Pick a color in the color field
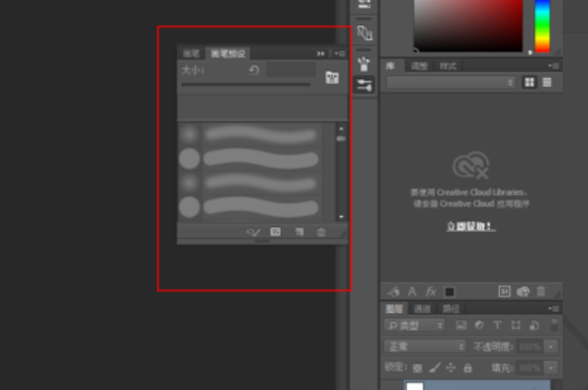This screenshot has height=390, width=588. [x=469, y=25]
